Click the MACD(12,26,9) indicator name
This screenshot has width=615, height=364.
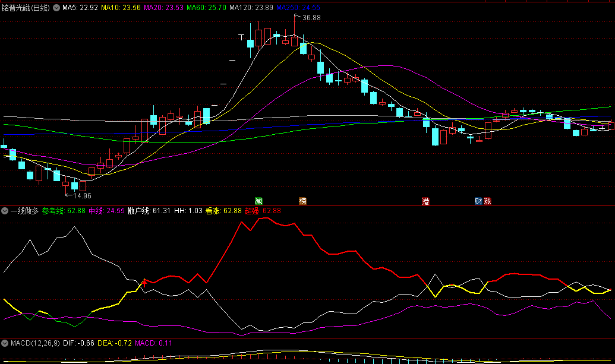click(x=35, y=343)
